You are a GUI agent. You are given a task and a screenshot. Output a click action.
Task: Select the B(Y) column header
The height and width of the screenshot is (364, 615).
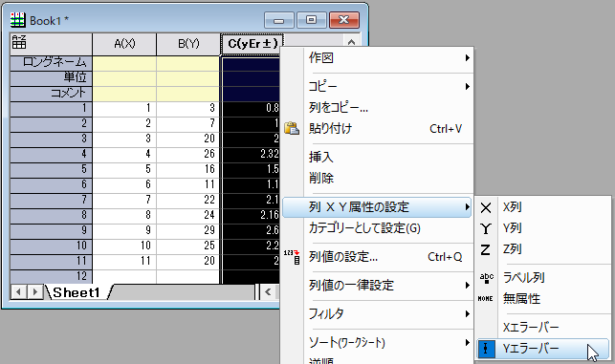coord(188,44)
